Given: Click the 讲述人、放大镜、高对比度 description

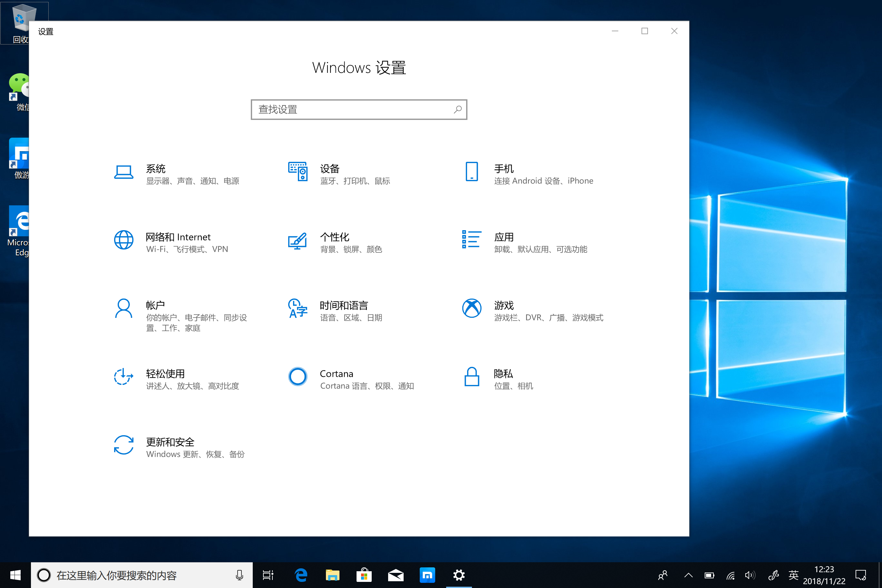Looking at the screenshot, I should (192, 386).
